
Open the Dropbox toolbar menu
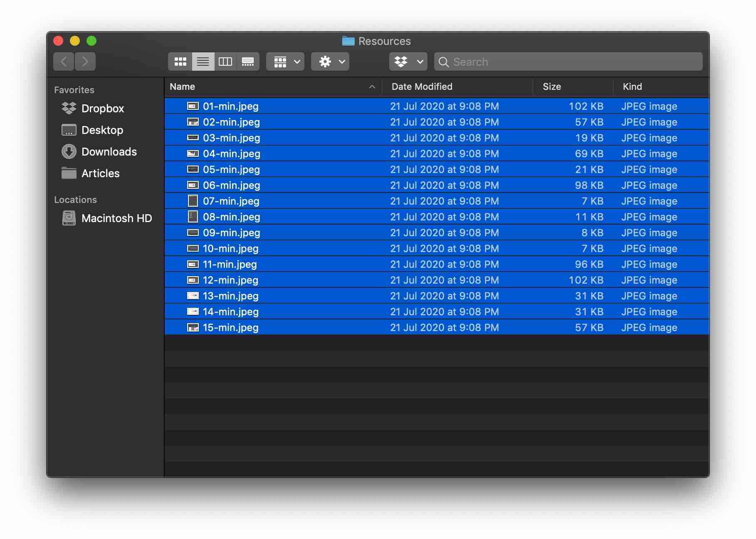point(408,62)
